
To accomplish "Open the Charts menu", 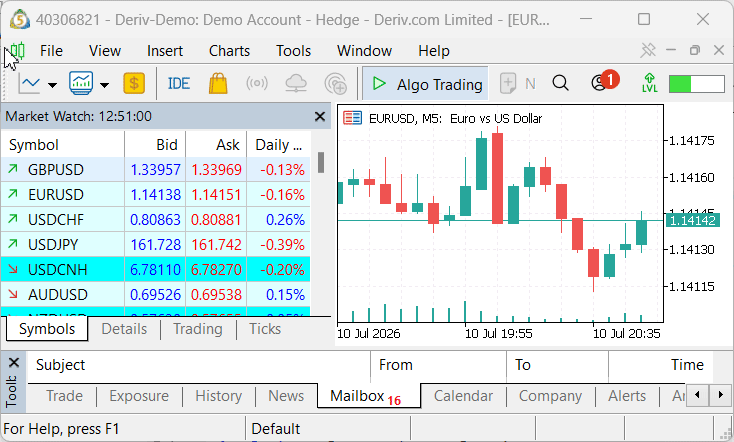I will pyautogui.click(x=229, y=51).
